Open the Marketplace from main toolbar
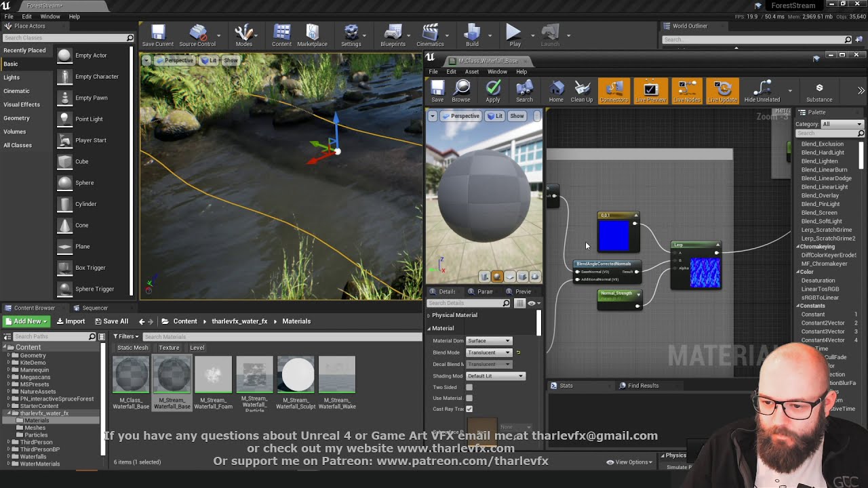The height and width of the screenshot is (488, 868). (312, 35)
